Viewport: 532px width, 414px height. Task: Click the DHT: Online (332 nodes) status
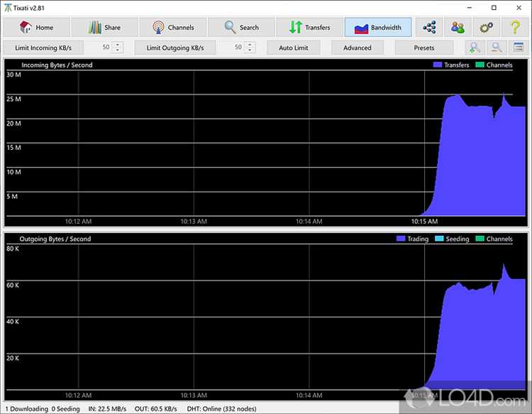(221, 409)
